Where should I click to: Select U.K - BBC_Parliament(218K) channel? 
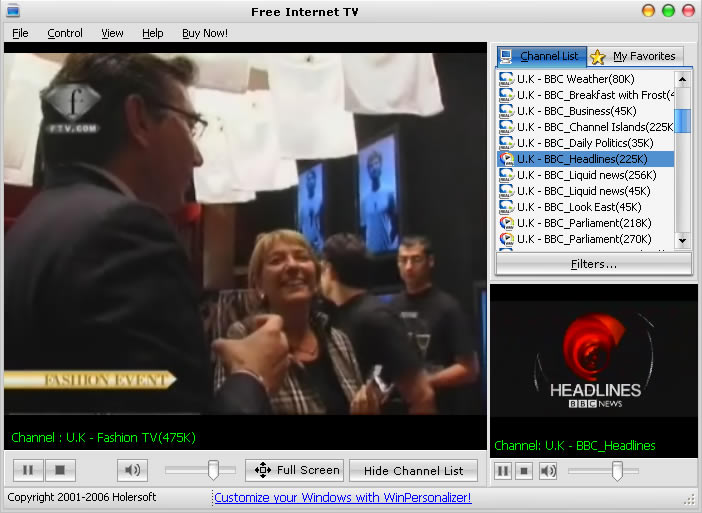click(x=585, y=223)
